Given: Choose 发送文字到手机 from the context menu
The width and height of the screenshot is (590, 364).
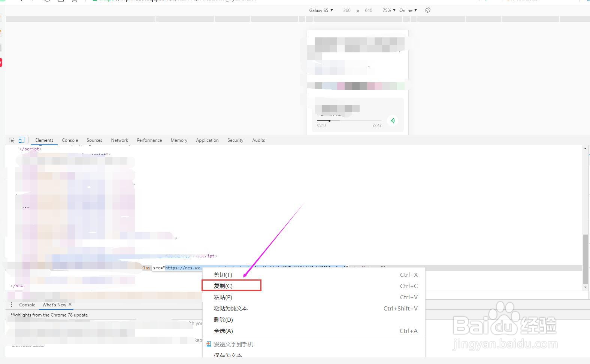Looking at the screenshot, I should coord(314,344).
